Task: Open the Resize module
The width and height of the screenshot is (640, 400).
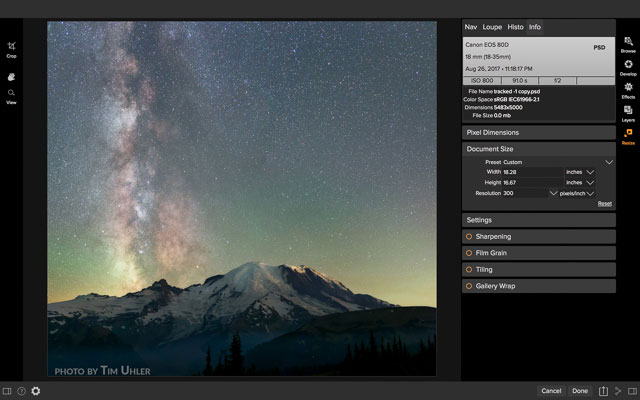Action: (628, 136)
